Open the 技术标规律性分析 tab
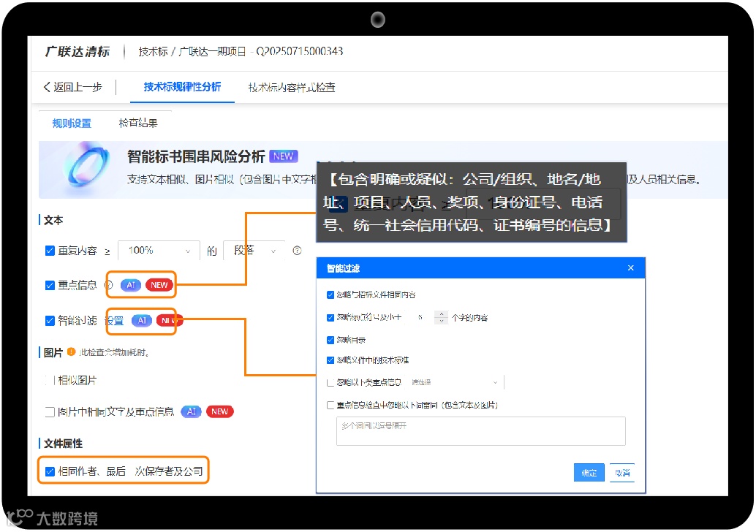This screenshot has height=532, width=756. click(x=182, y=87)
